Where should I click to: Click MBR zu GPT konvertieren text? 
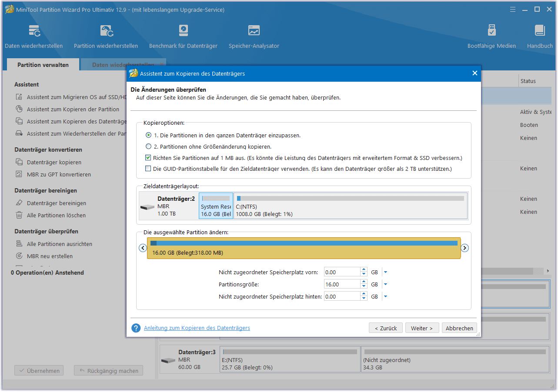point(59,175)
